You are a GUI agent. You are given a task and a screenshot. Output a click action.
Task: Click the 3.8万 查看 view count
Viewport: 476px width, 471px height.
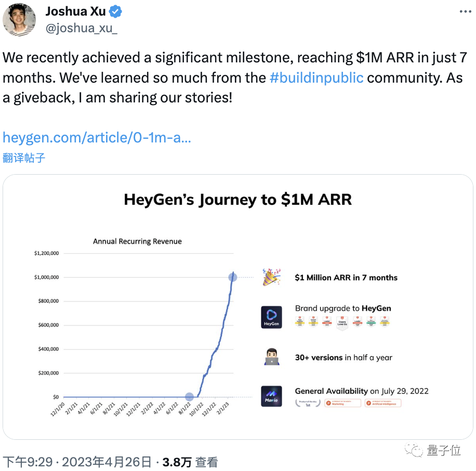click(x=190, y=462)
